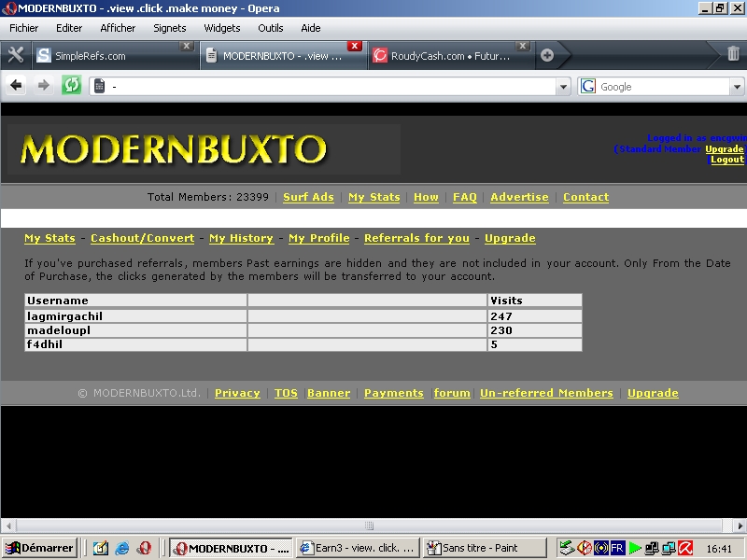Click referral username f4dhil
The image size is (747, 560).
coord(44,344)
